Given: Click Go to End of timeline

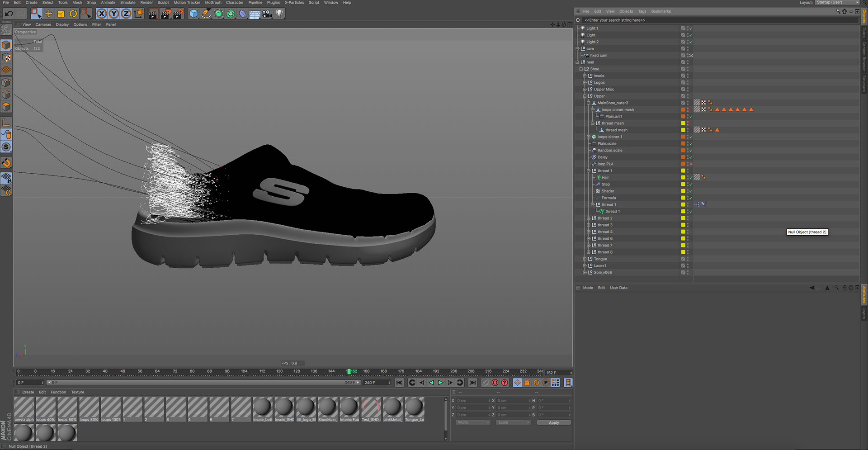Looking at the screenshot, I should [472, 383].
